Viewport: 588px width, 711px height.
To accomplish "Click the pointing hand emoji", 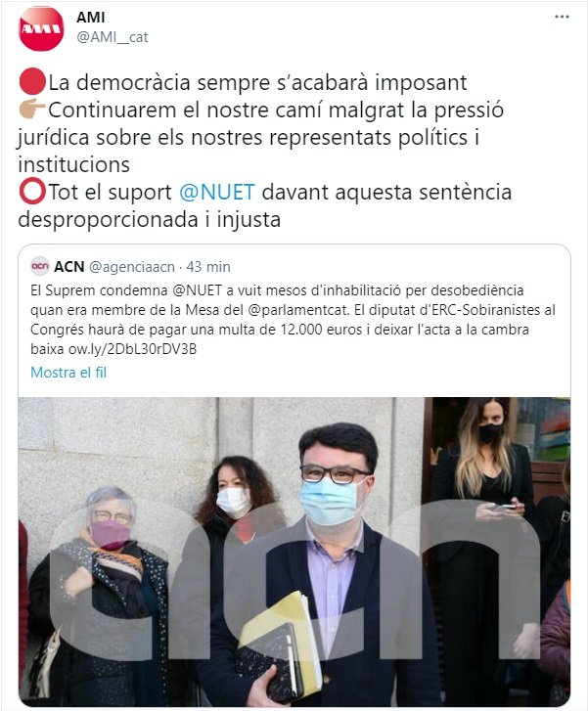I will [x=32, y=110].
